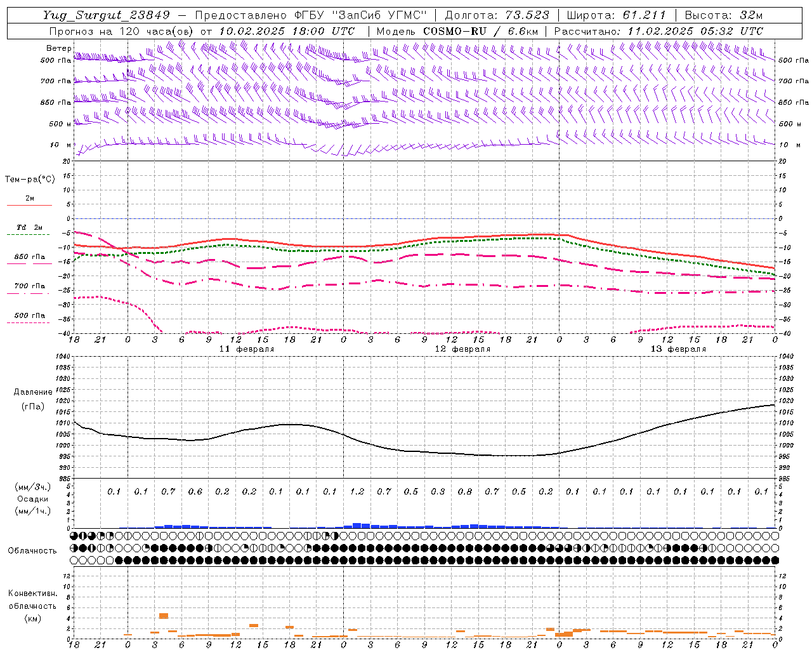Click the Осадки panel label
The width and height of the screenshot is (812, 650).
33,499
